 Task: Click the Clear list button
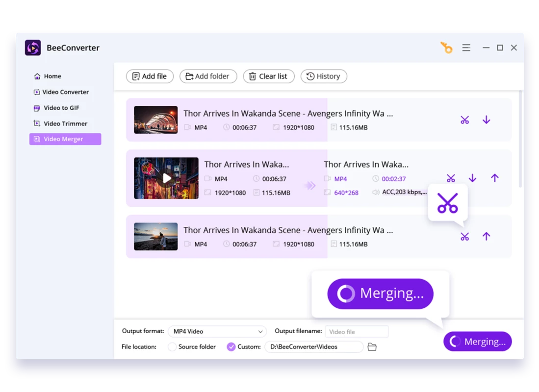click(x=268, y=76)
